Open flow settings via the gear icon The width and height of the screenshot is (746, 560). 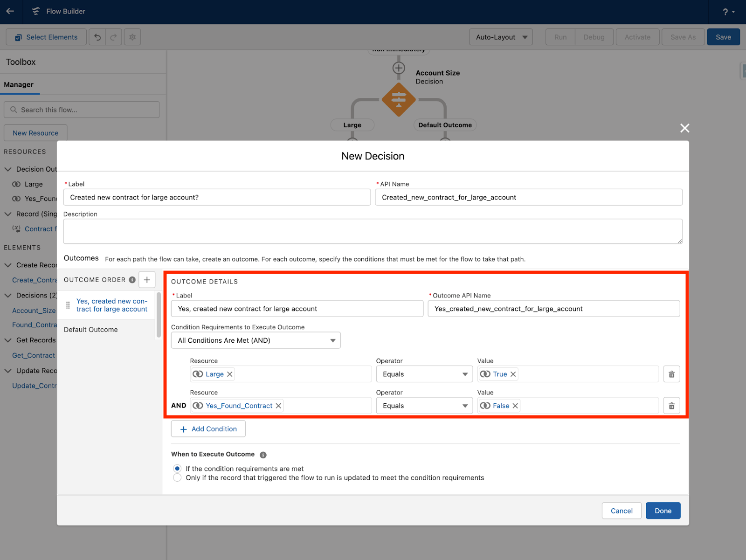coord(132,37)
